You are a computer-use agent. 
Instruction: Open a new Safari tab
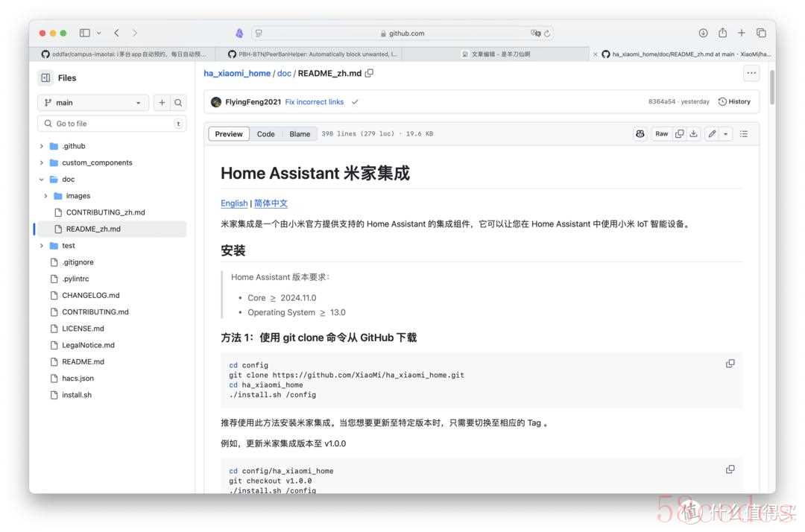(742, 33)
